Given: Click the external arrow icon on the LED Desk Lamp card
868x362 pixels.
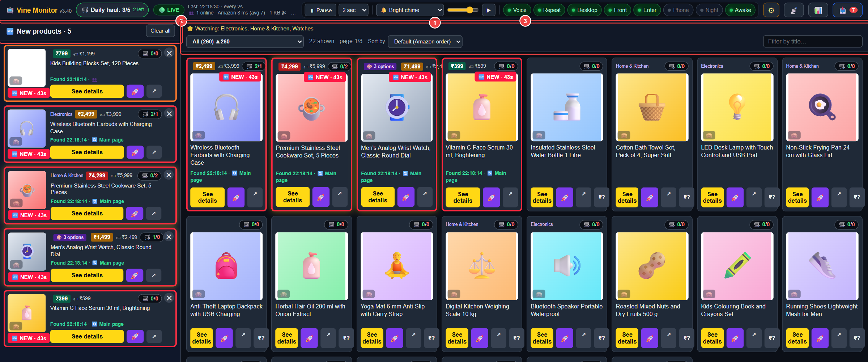Looking at the screenshot, I should pos(754,197).
